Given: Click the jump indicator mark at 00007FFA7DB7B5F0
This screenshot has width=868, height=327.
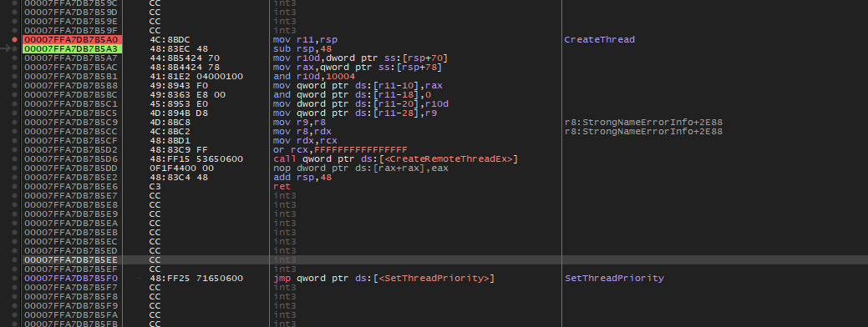Looking at the screenshot, I should tap(140, 279).
